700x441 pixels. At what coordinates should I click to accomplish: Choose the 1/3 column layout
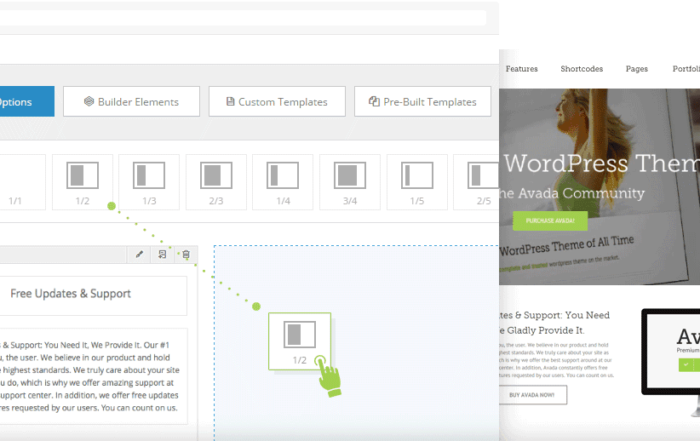149,182
